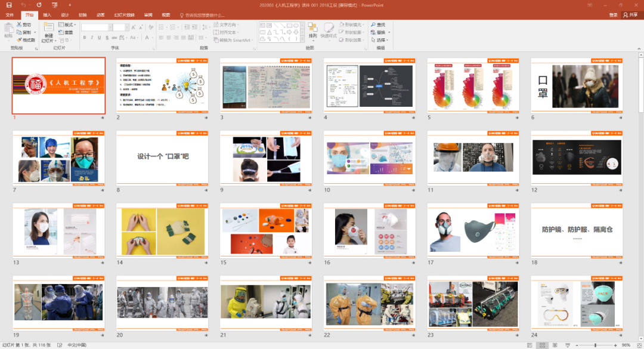Click the Bullets list icon
The height and width of the screenshot is (349, 644).
(x=163, y=27)
